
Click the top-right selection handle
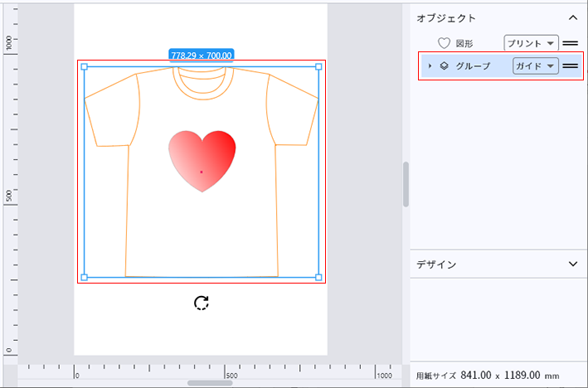[x=318, y=67]
